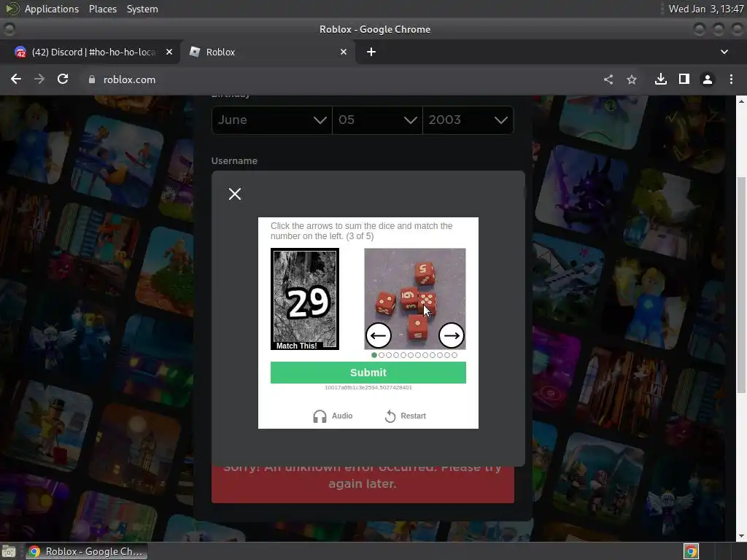Close the Discord tab

coord(169,52)
